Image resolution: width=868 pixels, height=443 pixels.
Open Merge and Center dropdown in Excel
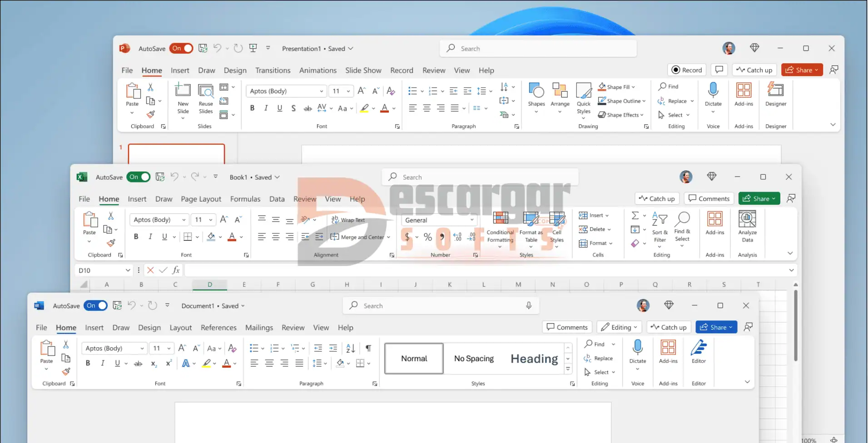tap(388, 237)
